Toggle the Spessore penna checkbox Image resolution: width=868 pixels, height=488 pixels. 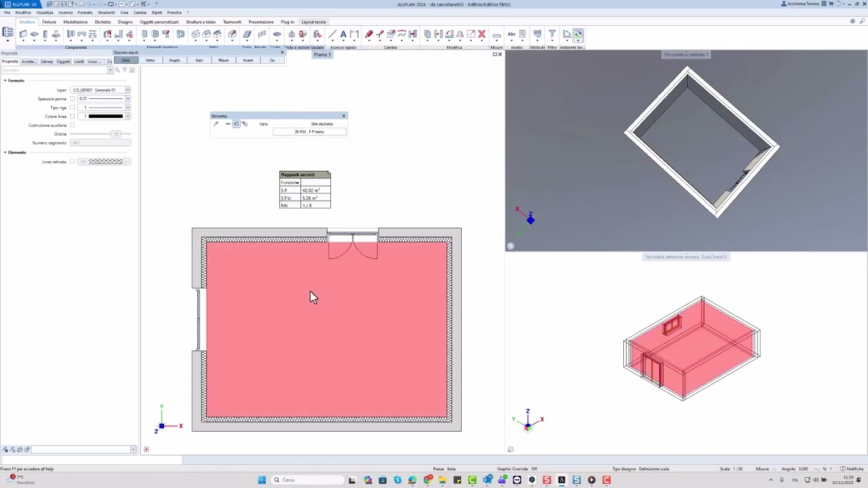(73, 99)
